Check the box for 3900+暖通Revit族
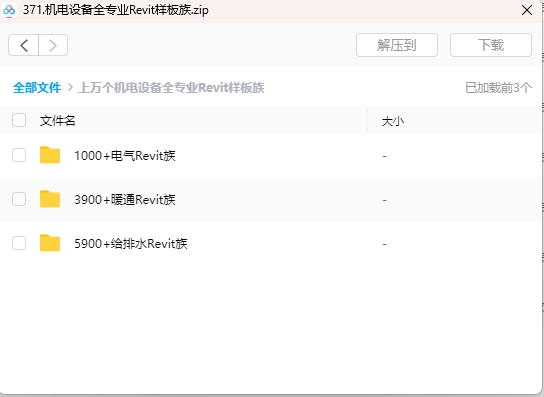544x397 pixels. [x=19, y=199]
